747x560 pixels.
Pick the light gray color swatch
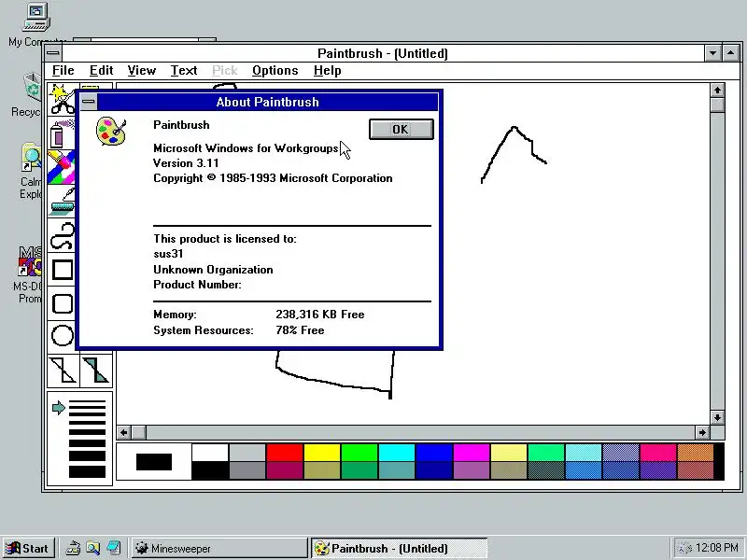point(247,453)
